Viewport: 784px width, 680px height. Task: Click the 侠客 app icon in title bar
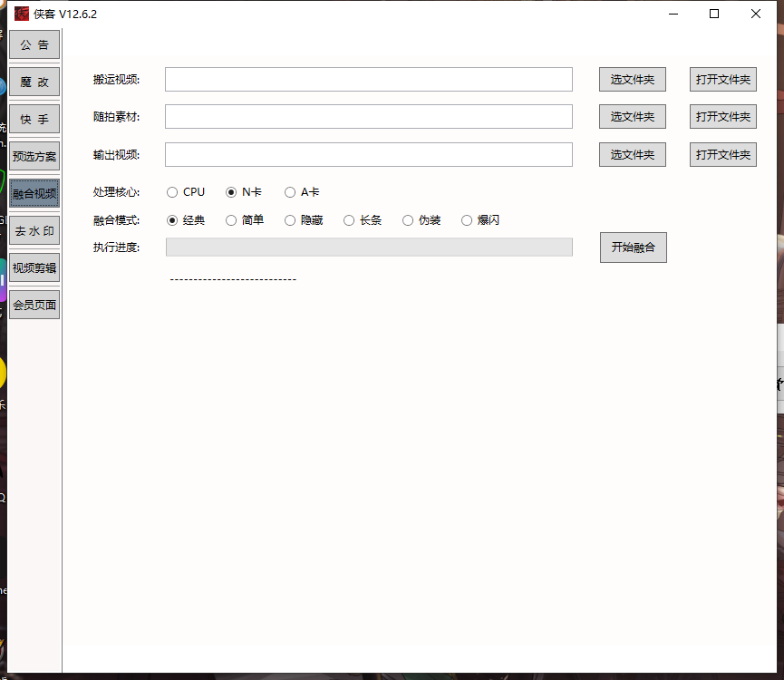[x=22, y=14]
